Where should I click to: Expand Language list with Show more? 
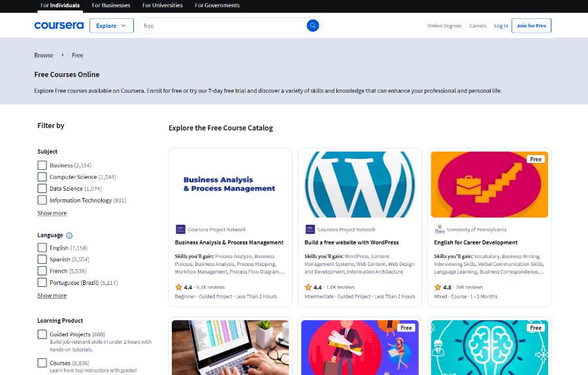[52, 295]
